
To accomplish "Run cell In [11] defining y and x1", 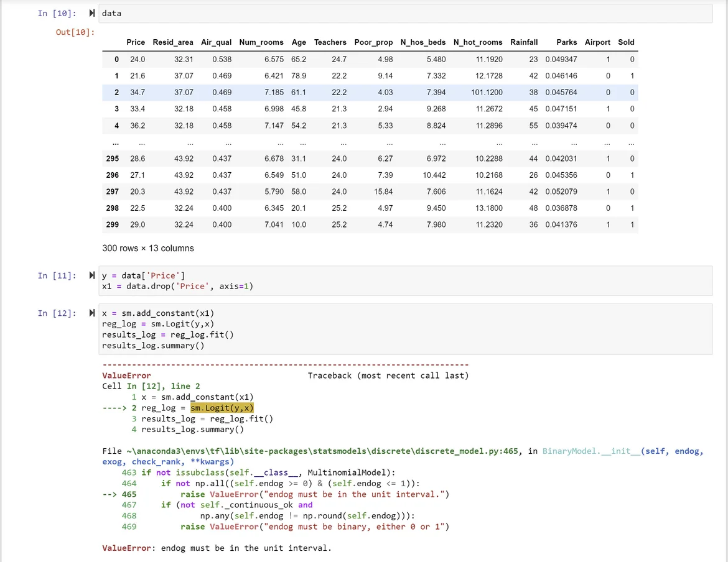I will (x=93, y=275).
